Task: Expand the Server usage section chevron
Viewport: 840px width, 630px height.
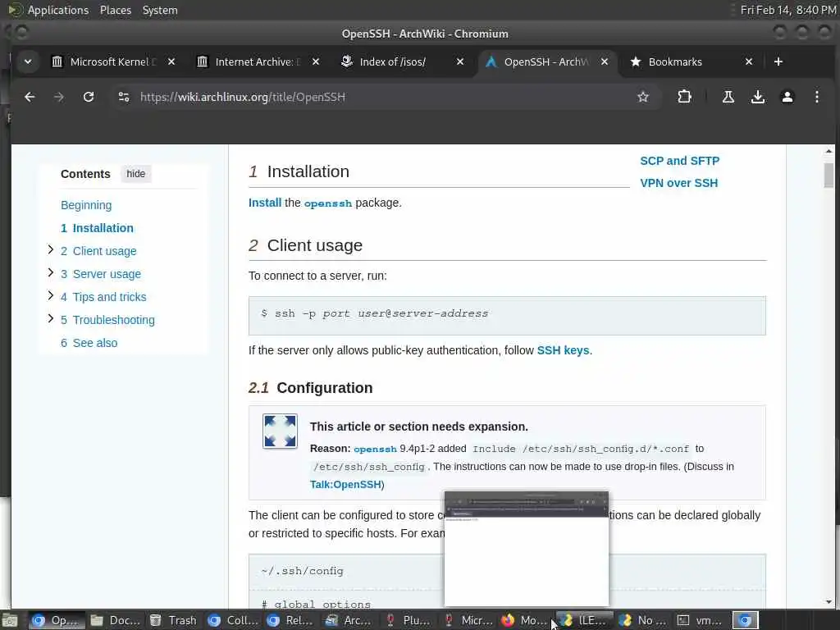Action: (50, 272)
